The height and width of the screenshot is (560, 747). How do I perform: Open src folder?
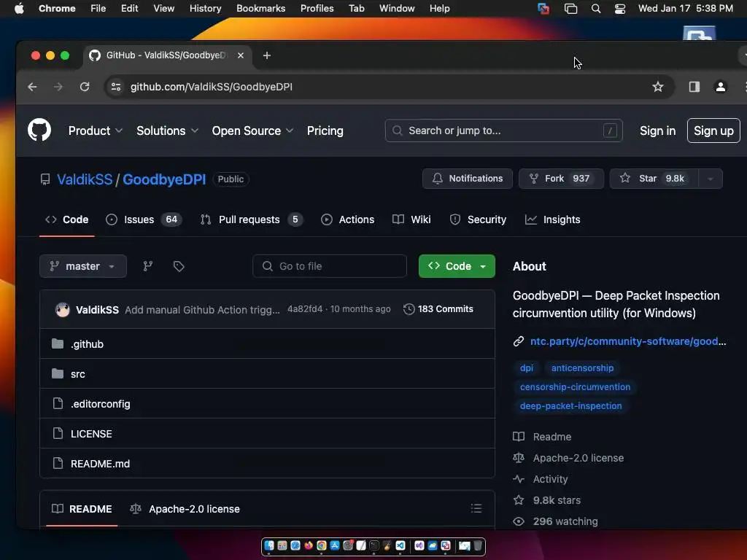77,374
